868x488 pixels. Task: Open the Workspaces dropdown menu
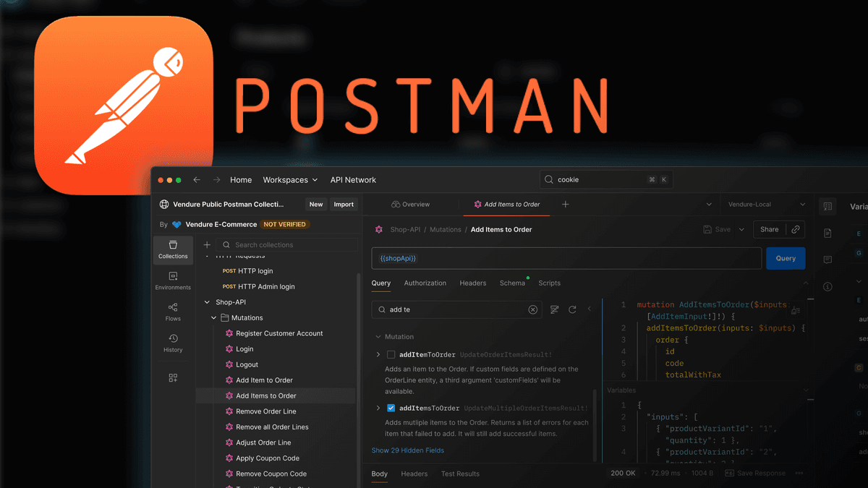pos(290,180)
